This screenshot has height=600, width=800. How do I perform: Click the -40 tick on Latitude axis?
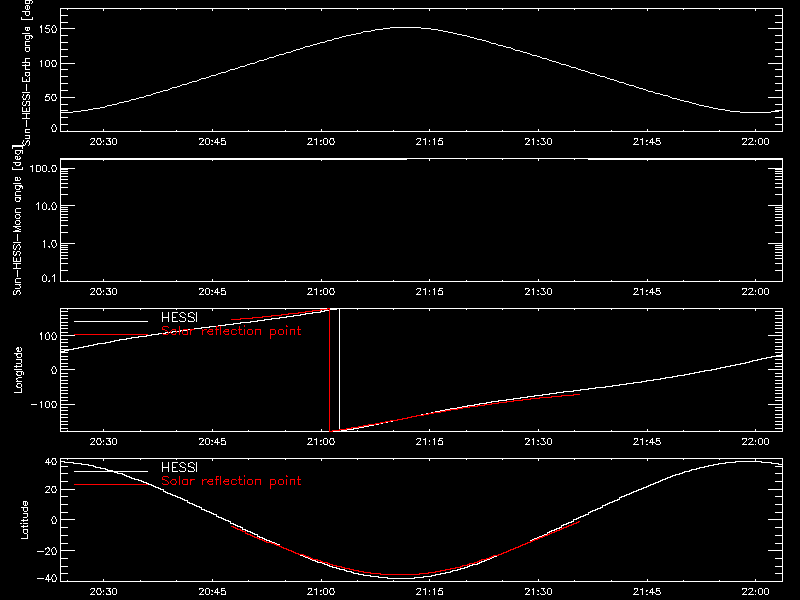pos(48,578)
